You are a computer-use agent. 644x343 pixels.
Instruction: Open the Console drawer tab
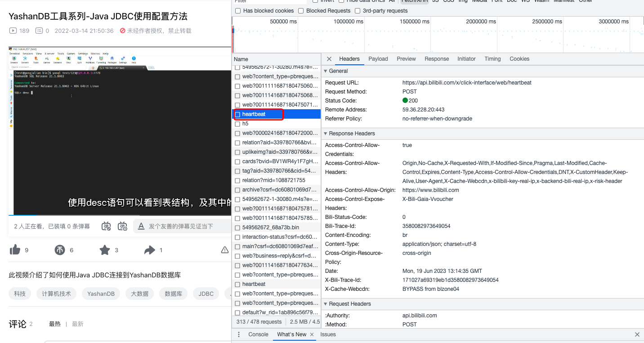pyautogui.click(x=259, y=334)
